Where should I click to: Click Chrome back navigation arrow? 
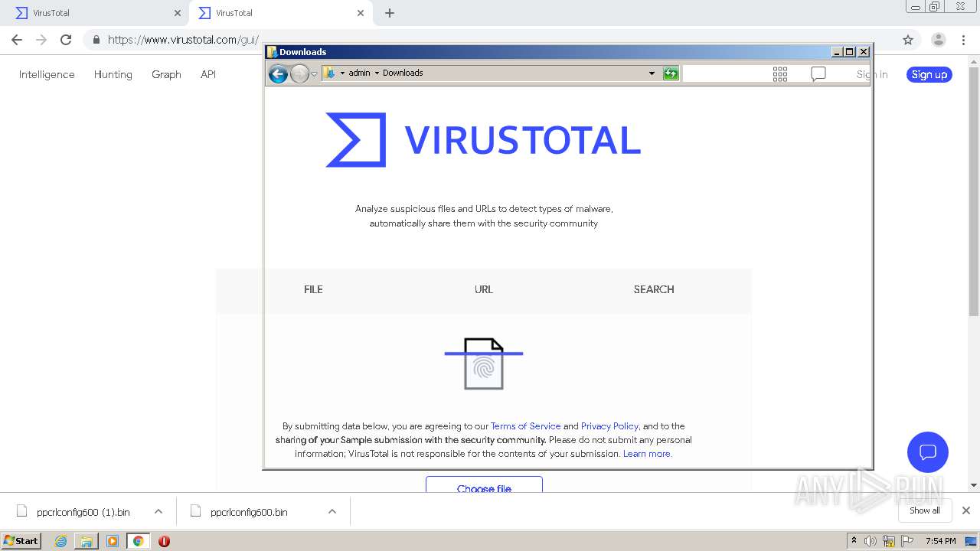tap(17, 40)
